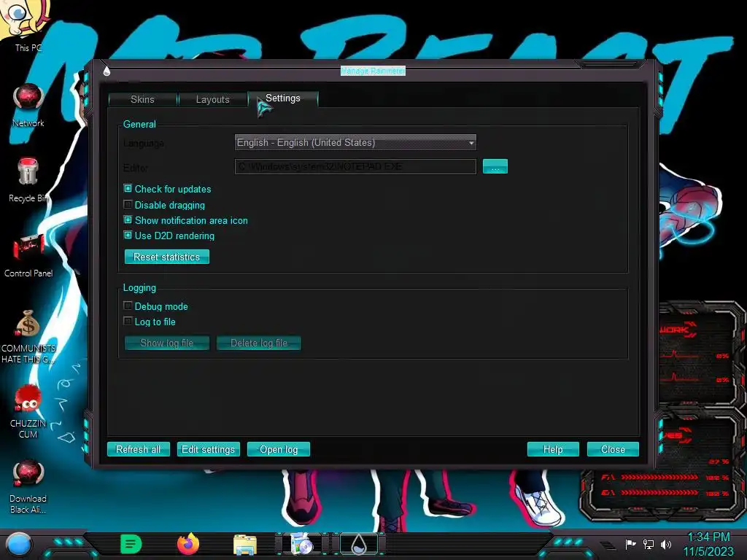
Task: Click the Reset statistics button
Action: click(x=167, y=257)
